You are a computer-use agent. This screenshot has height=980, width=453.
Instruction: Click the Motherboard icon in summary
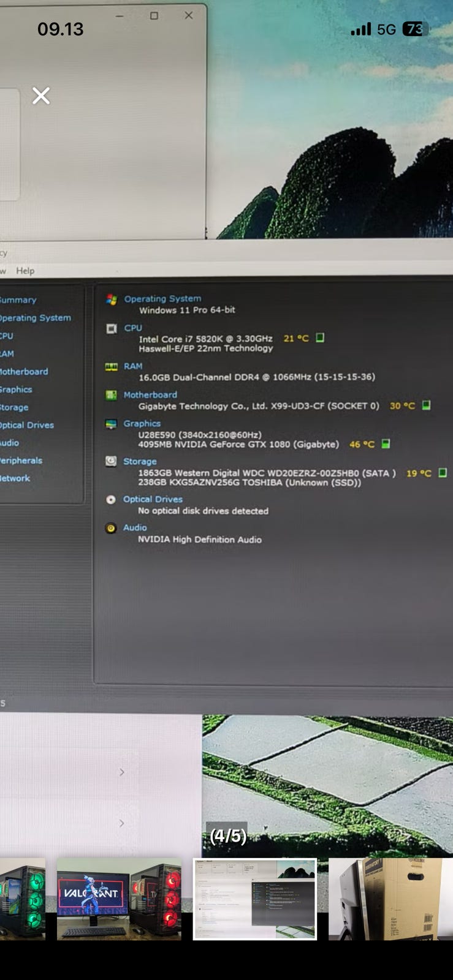[x=111, y=395]
